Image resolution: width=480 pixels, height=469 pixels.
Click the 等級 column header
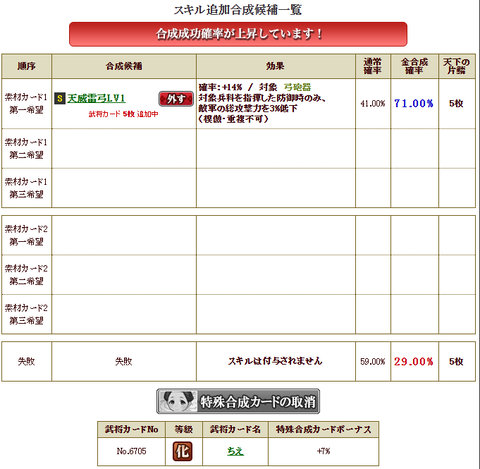[184, 429]
